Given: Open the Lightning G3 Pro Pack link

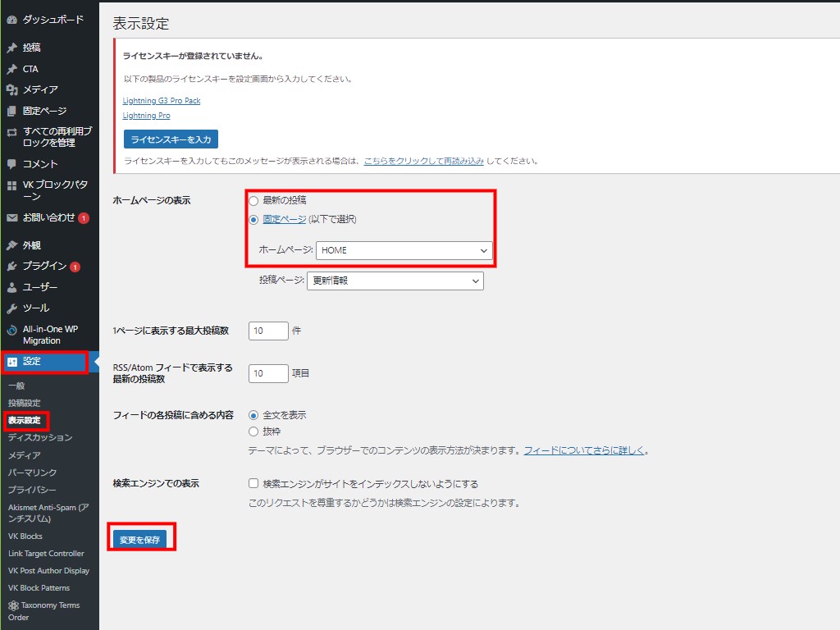Looking at the screenshot, I should coord(162,100).
